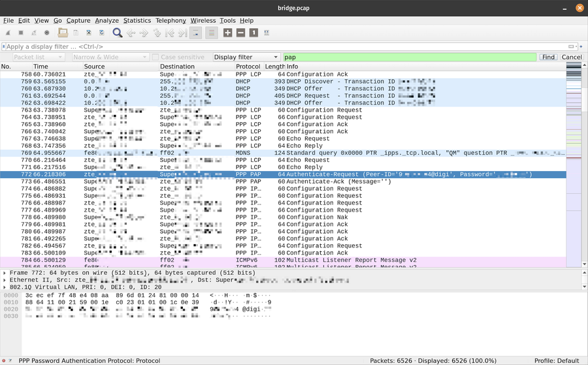Screen dimensions: 588x365
Task: Open the Telephony menu
Action: (171, 21)
